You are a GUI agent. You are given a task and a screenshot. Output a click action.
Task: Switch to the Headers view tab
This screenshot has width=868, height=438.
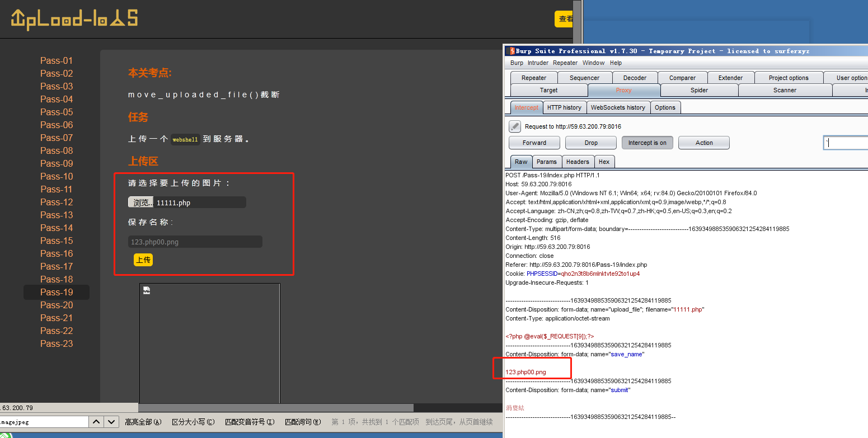pyautogui.click(x=578, y=162)
